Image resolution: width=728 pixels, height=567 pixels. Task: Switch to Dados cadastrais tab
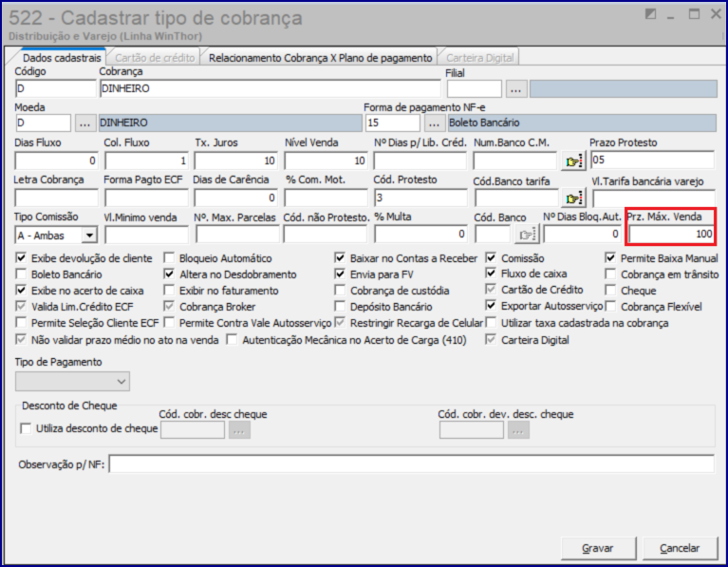point(62,58)
